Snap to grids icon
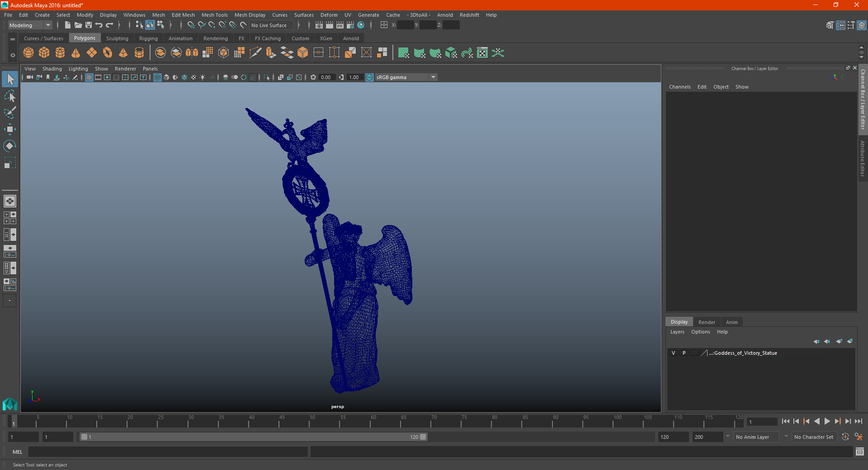 [191, 25]
